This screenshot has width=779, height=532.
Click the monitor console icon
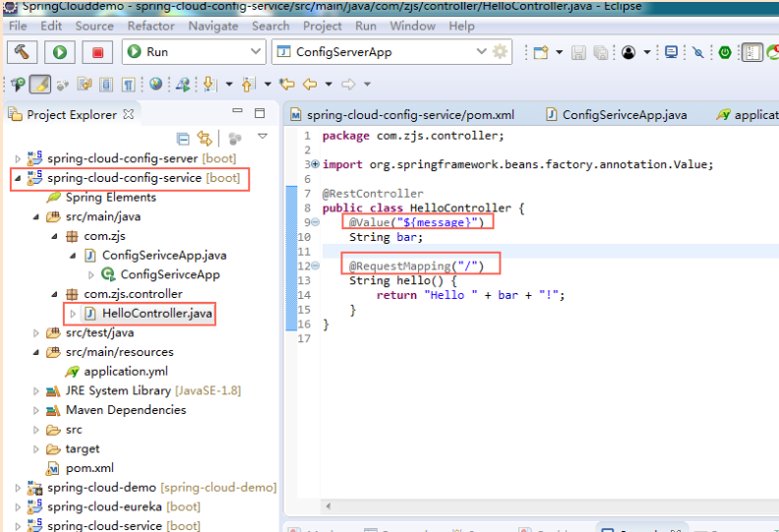pos(671,52)
